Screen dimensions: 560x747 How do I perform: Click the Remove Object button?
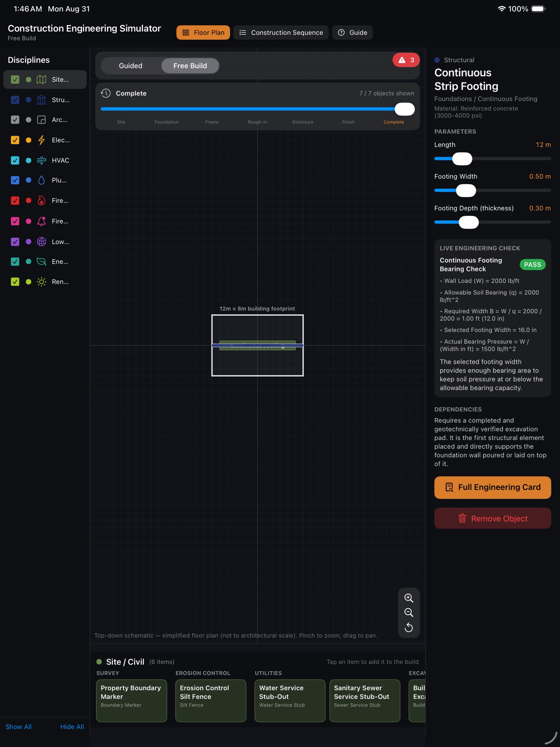[x=493, y=519]
